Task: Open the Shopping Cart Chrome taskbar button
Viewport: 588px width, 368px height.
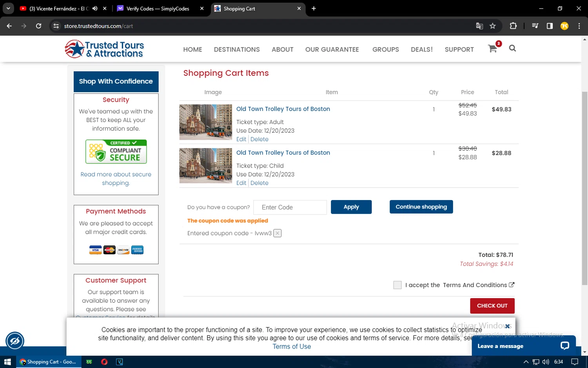Action: tap(49, 362)
